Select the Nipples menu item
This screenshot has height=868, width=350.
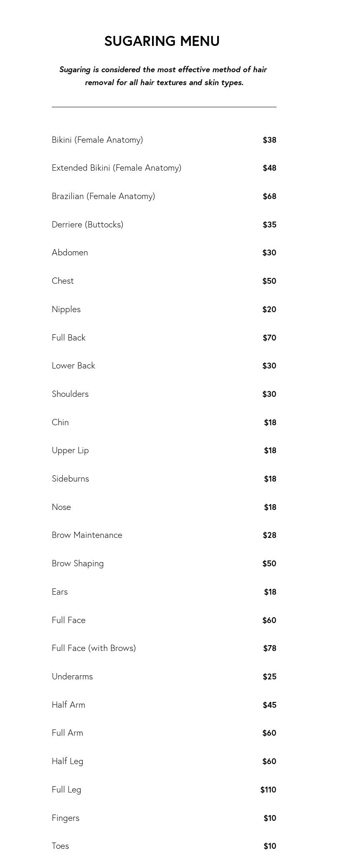66,309
